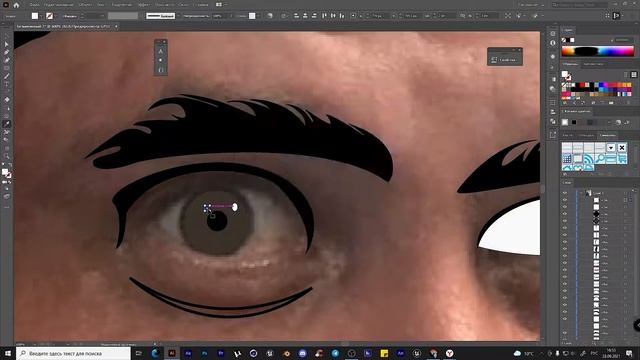Click the opacity percentage value field
Image resolution: width=640 pixels, height=360 pixels.
[x=218, y=16]
